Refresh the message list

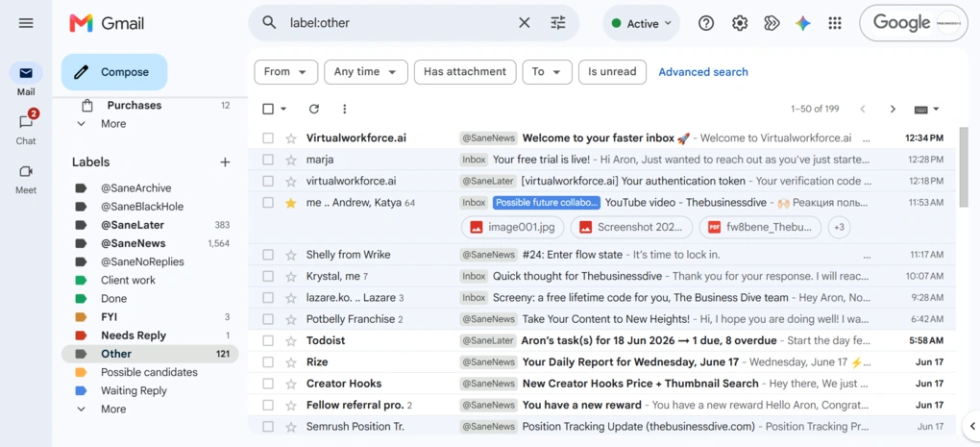pos(314,109)
